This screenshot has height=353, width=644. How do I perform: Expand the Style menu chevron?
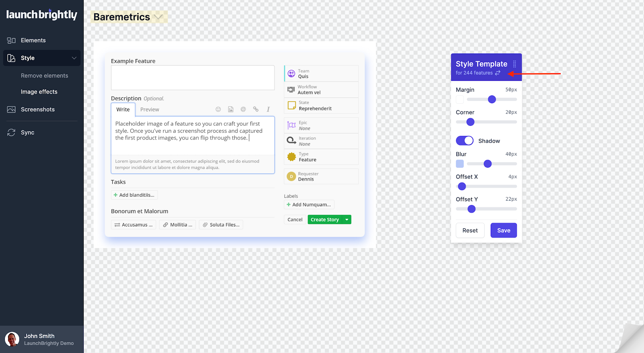click(x=74, y=58)
